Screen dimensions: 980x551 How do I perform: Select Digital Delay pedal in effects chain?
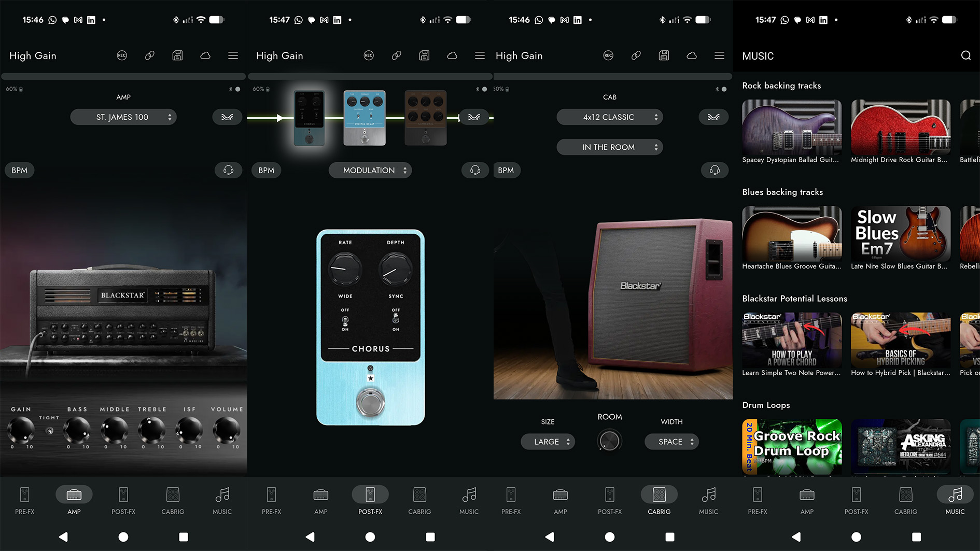365,118
